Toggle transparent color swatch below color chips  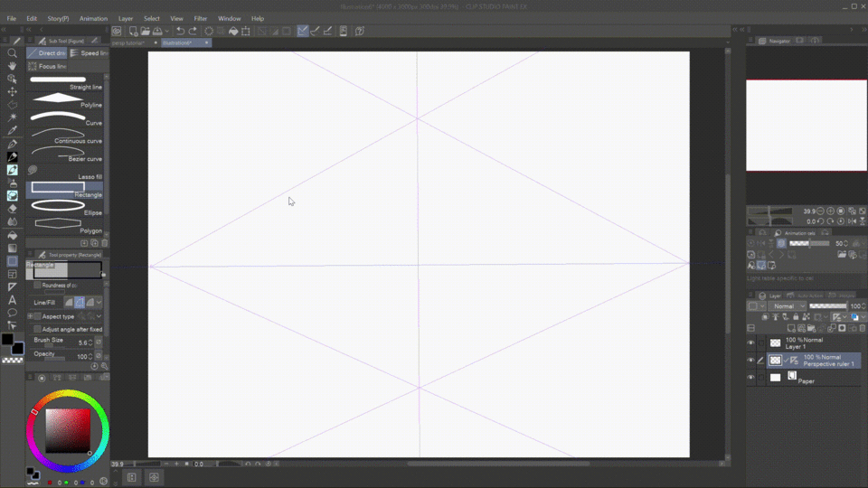(12, 361)
